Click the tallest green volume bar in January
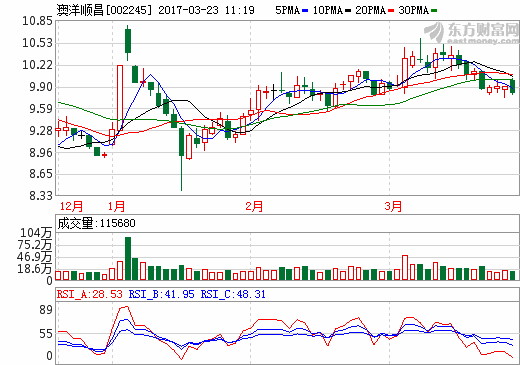 tap(128, 258)
